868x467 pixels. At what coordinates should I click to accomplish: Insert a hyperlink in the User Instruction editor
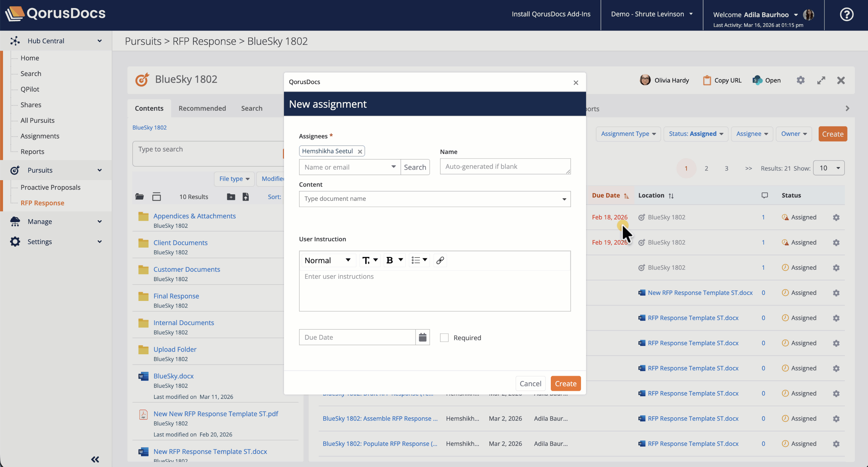tap(440, 260)
